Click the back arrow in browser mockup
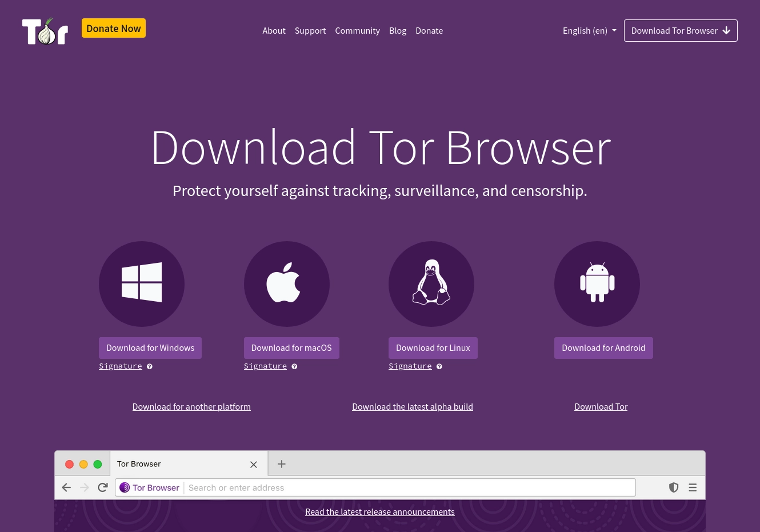Viewport: 760px width, 532px height. click(66, 487)
